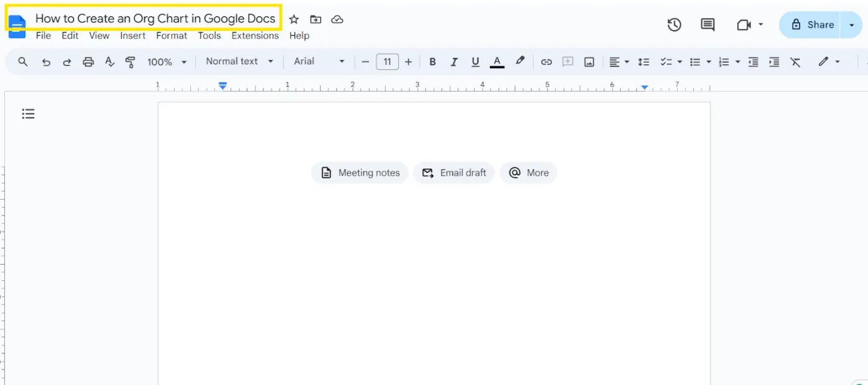Open the View menu
The image size is (868, 385).
99,35
